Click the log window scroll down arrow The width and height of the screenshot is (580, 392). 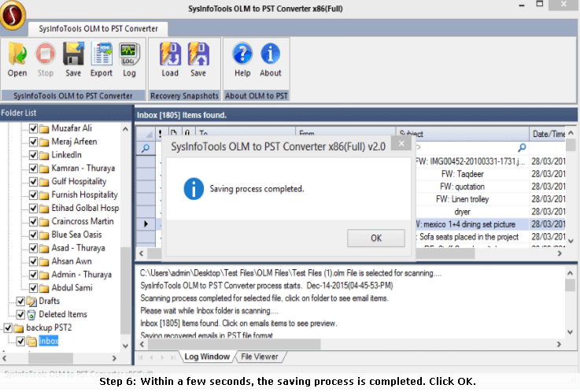point(570,332)
